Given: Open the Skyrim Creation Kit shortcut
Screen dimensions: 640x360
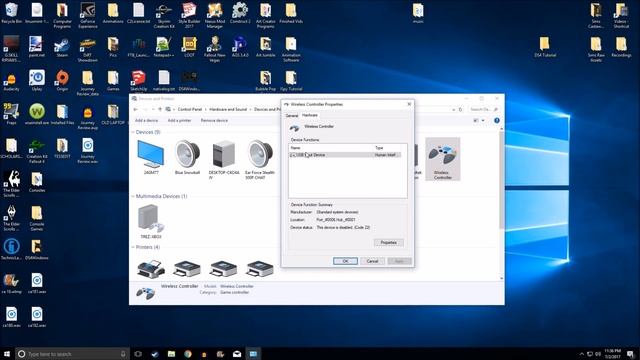Looking at the screenshot, I should click(x=164, y=15).
